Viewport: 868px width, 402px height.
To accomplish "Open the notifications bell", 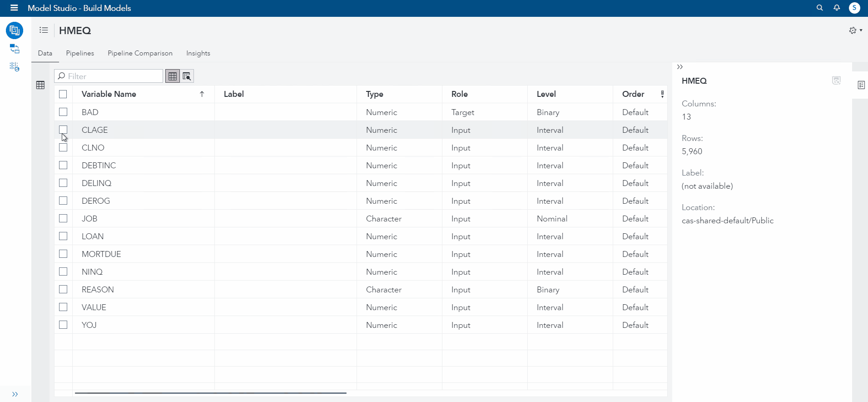I will tap(837, 8).
